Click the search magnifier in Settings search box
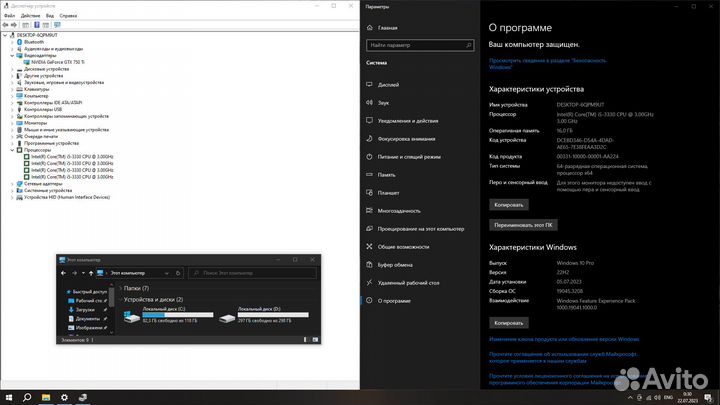 tap(468, 45)
